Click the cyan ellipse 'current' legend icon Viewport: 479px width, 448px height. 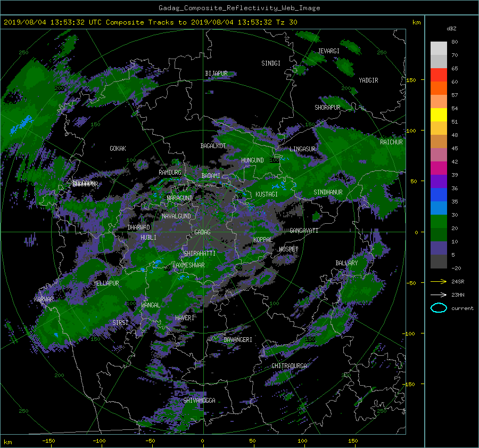coord(439,308)
